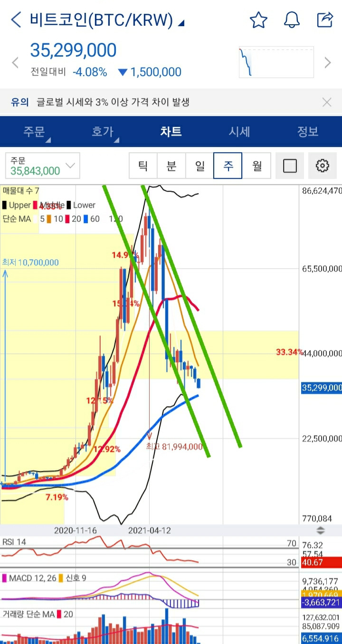Tap the blue 60 MA legend swatch
The width and height of the screenshot is (342, 644).
(x=86, y=219)
